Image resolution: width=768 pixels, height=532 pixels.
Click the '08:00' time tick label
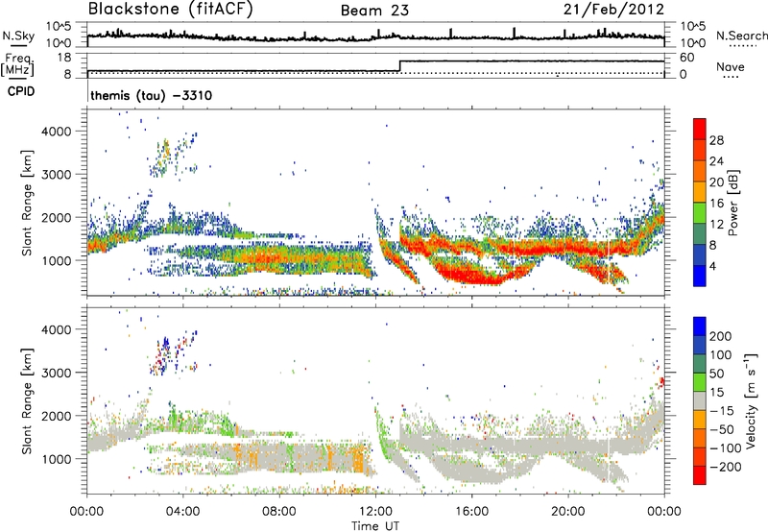click(x=279, y=512)
